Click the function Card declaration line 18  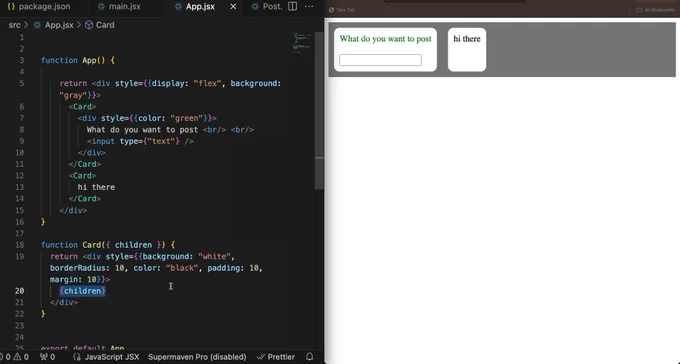108,245
